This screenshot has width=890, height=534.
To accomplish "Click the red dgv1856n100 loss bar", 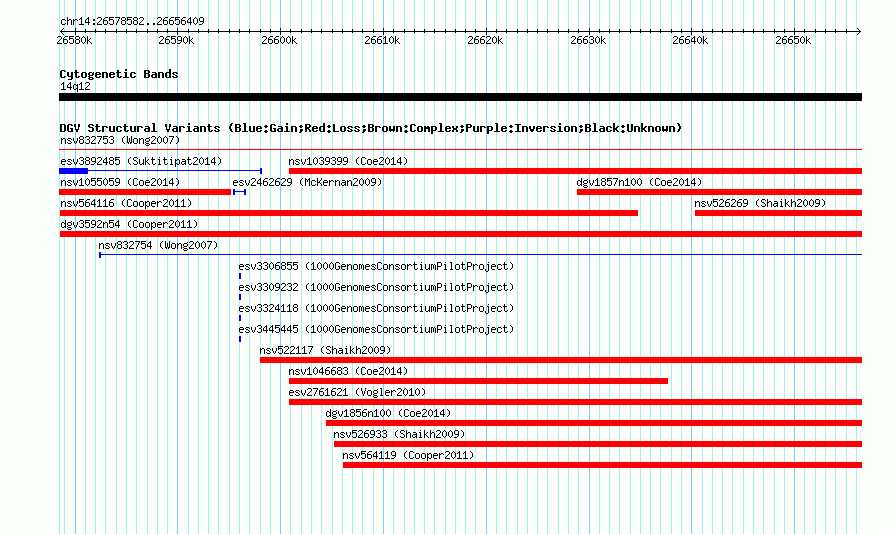I will coord(594,423).
